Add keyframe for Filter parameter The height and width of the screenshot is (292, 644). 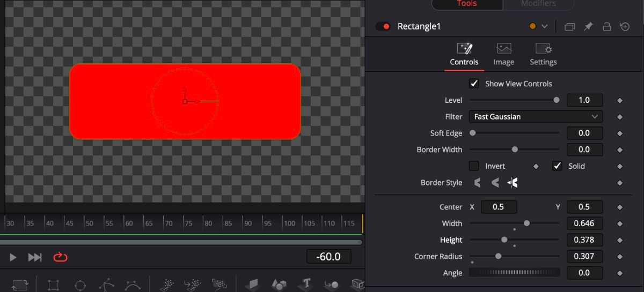(620, 117)
